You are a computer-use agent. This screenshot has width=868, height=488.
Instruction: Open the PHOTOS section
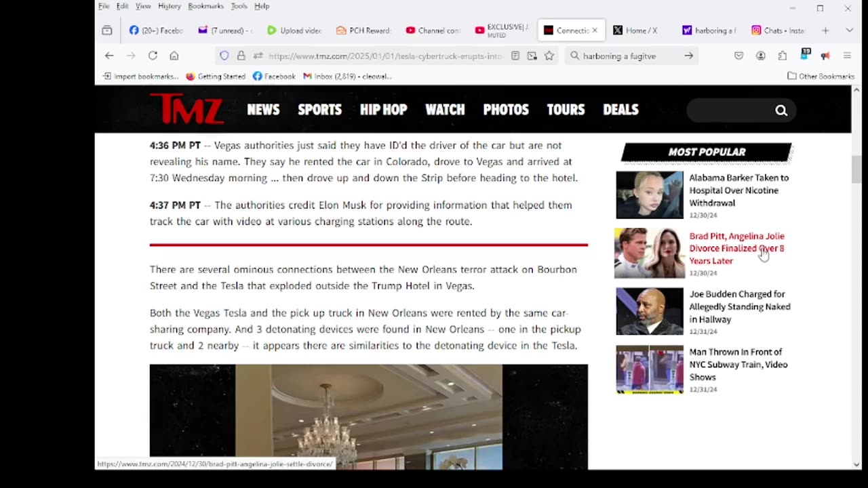tap(506, 110)
